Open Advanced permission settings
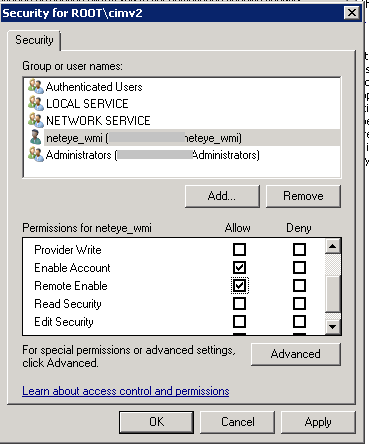Image resolution: width=369 pixels, height=444 pixels. [296, 354]
